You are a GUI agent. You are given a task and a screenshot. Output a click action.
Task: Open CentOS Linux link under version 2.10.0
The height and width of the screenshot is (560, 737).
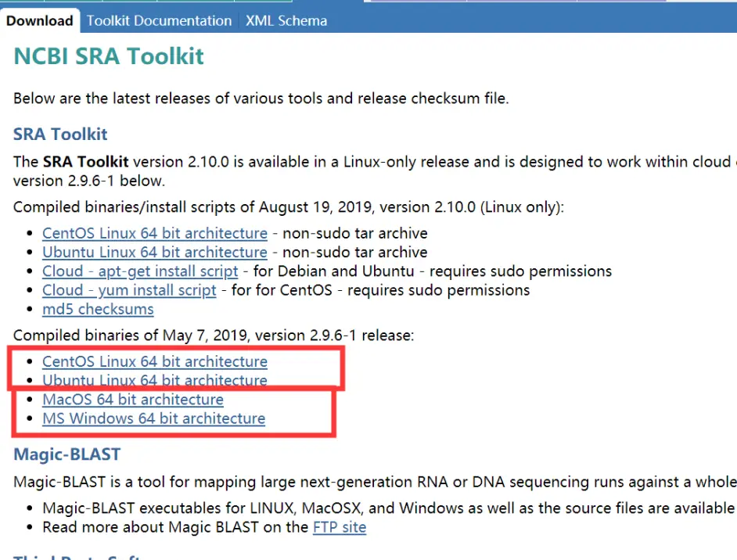pyautogui.click(x=155, y=233)
